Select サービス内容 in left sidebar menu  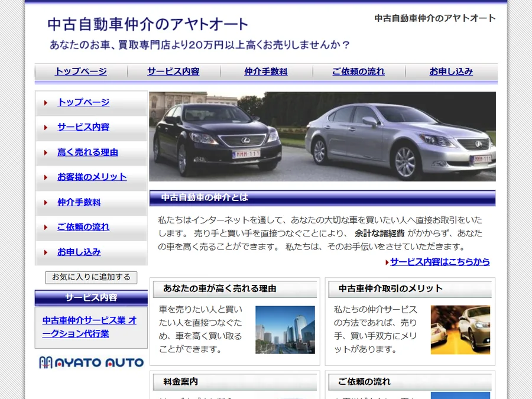click(x=83, y=127)
